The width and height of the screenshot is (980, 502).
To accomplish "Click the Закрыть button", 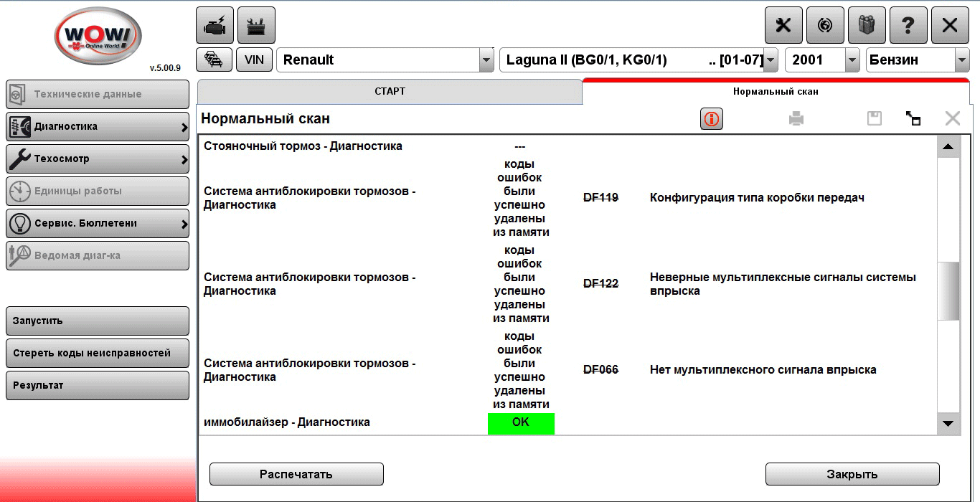I will 852,474.
